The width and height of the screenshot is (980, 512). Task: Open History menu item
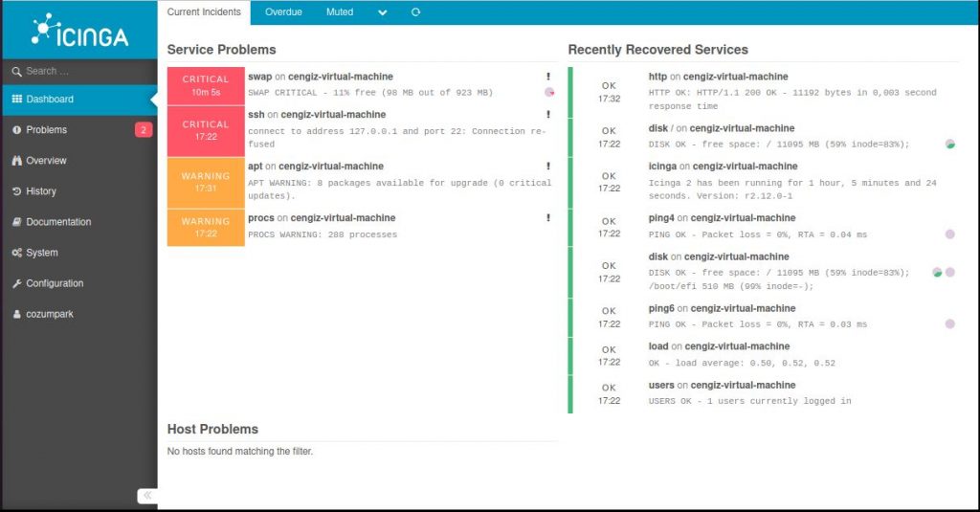click(79, 190)
